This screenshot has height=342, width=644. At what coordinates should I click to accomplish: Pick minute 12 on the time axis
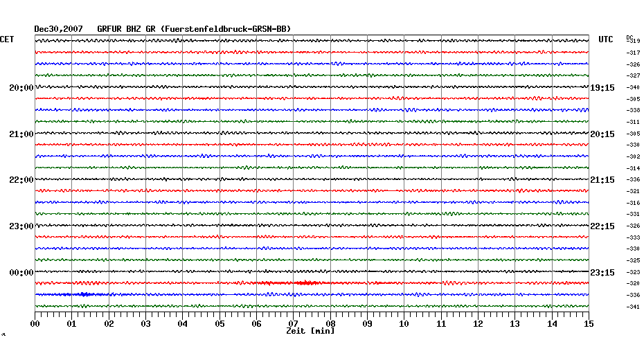[478, 324]
